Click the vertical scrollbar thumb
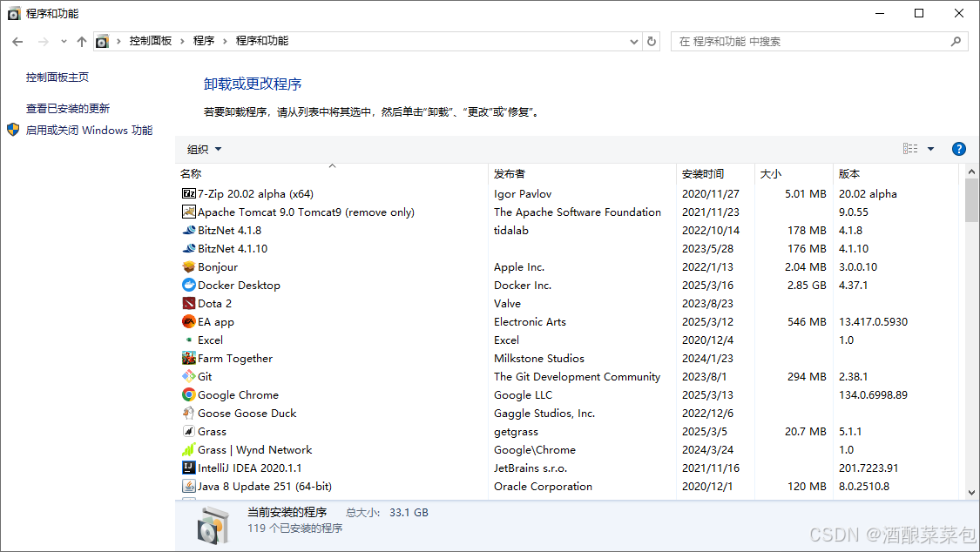The width and height of the screenshot is (980, 552). (971, 200)
